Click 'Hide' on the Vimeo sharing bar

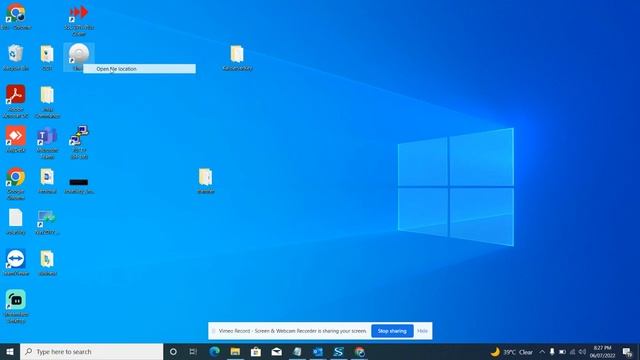(422, 331)
